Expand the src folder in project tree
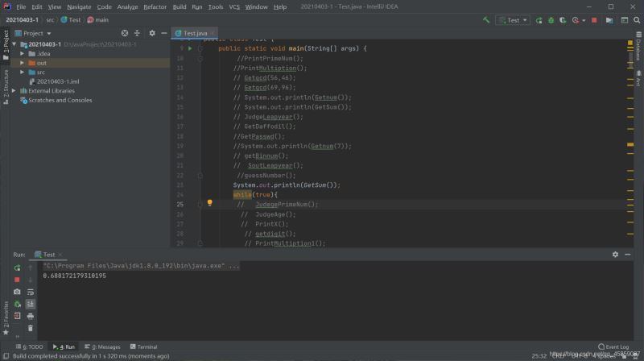The width and height of the screenshot is (644, 361). click(x=22, y=72)
